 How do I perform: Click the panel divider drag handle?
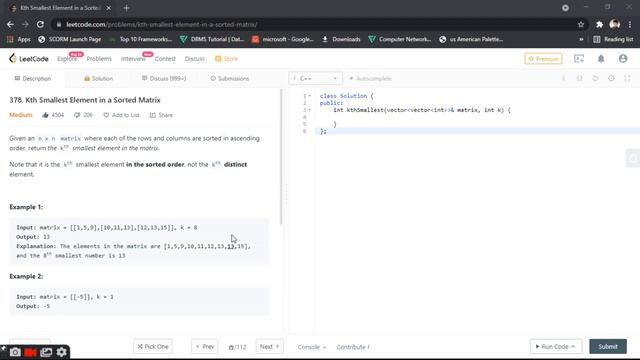pyautogui.click(x=286, y=195)
